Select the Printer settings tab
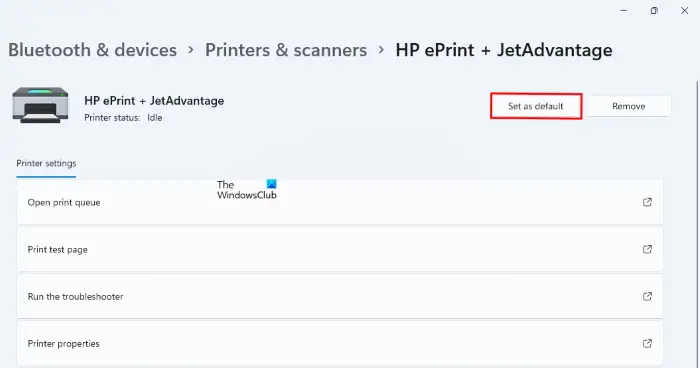Viewport: 700px width, 368px height. (x=46, y=163)
